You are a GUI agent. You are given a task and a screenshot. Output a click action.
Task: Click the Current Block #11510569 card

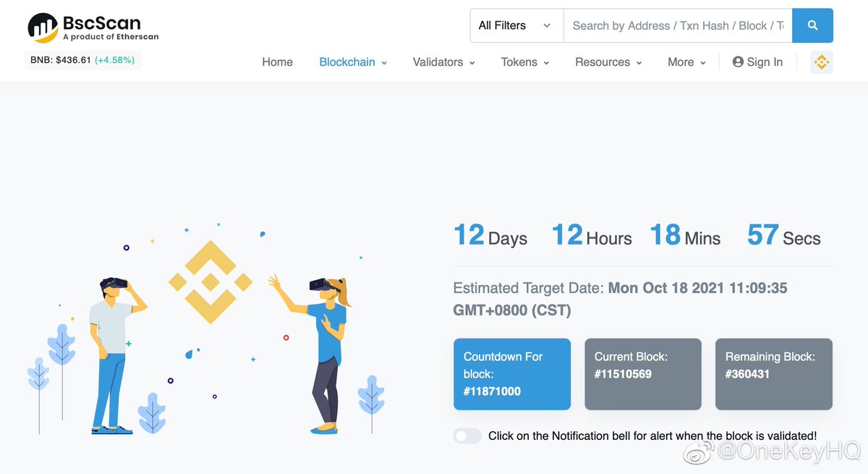click(643, 374)
